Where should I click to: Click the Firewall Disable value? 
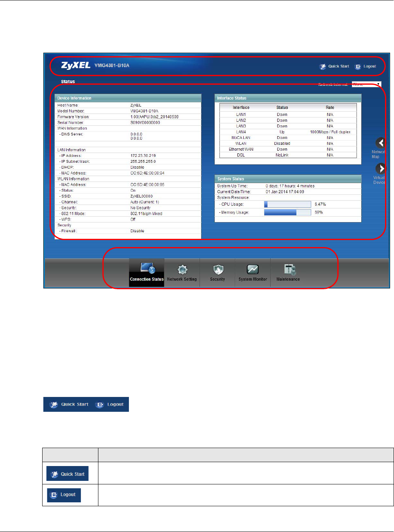coord(137,231)
